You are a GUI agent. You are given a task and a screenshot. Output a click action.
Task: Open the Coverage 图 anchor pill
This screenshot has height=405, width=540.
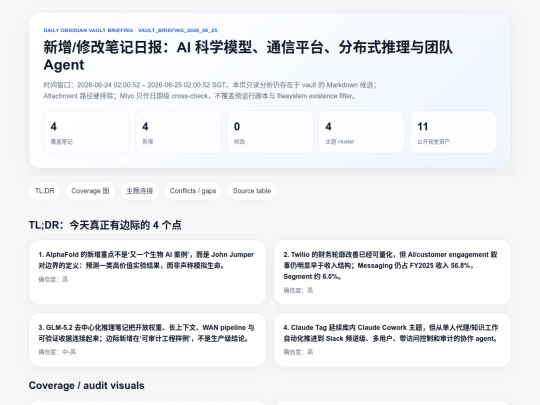coord(90,191)
